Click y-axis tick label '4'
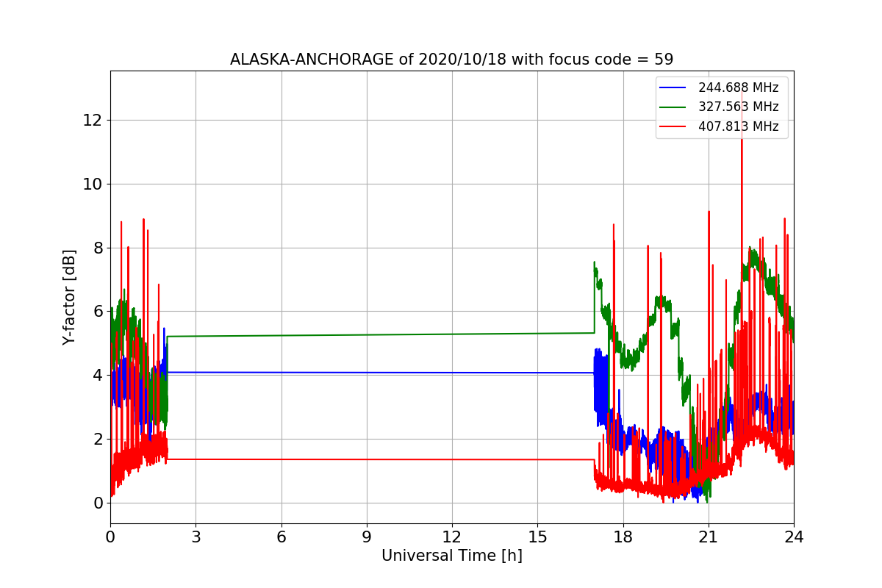Image resolution: width=882 pixels, height=588 pixels. click(98, 375)
